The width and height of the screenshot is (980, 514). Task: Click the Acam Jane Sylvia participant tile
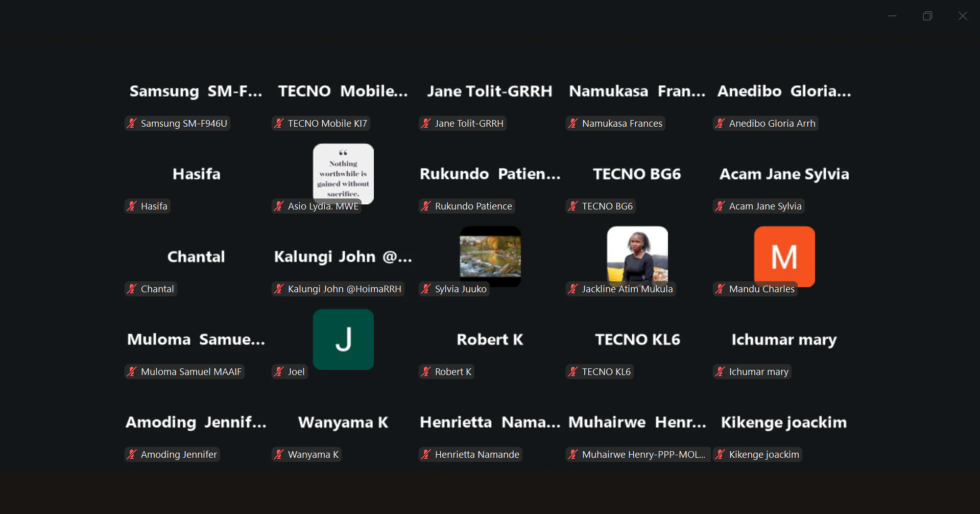click(784, 174)
